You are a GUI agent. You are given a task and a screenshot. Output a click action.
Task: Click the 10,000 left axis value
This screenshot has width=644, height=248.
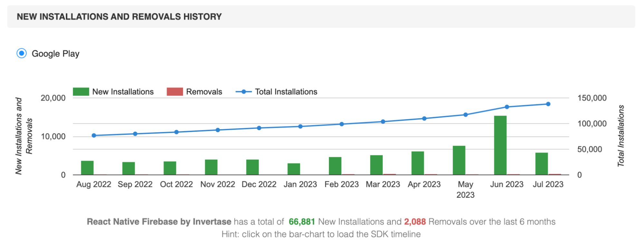coord(53,137)
